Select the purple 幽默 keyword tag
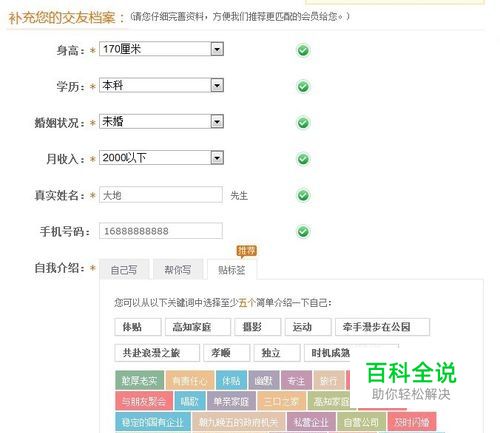This screenshot has height=433, width=500. pos(264,380)
